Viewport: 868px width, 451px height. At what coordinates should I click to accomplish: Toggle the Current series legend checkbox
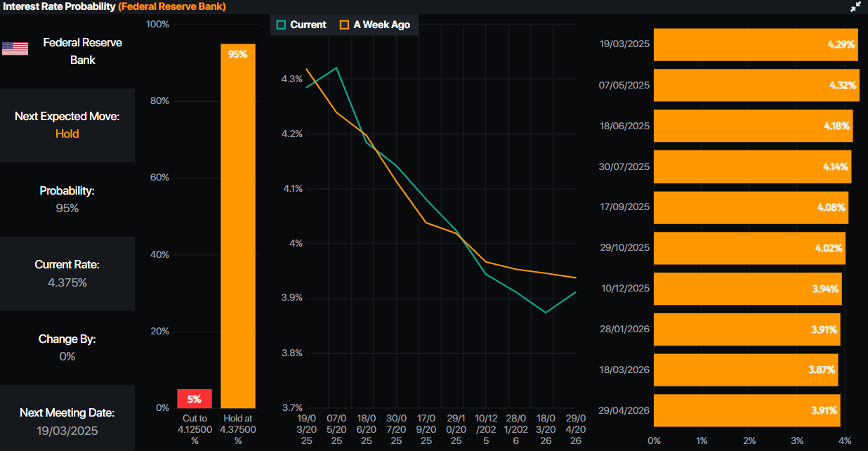coord(282,25)
